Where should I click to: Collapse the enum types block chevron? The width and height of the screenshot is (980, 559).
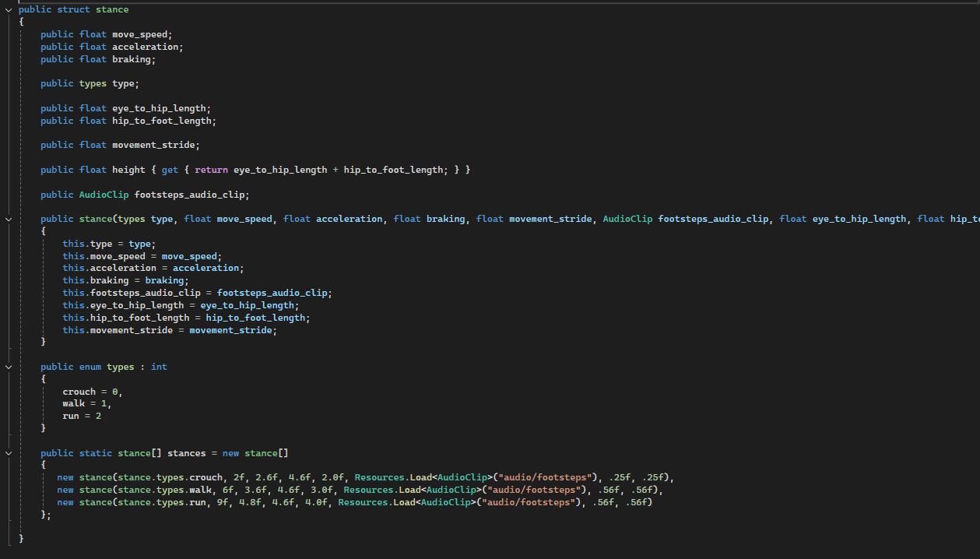pyautogui.click(x=9, y=367)
